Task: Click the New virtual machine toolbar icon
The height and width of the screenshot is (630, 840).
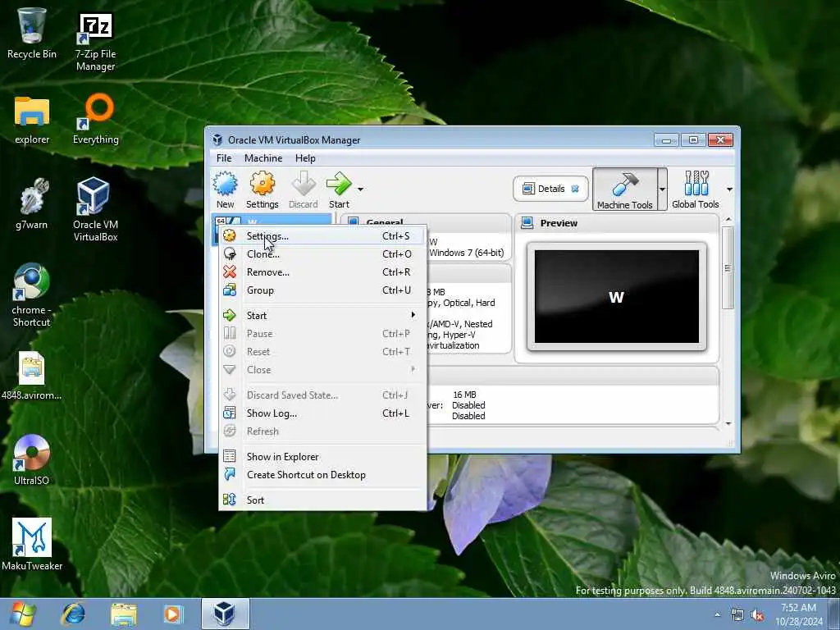Action: click(x=225, y=189)
